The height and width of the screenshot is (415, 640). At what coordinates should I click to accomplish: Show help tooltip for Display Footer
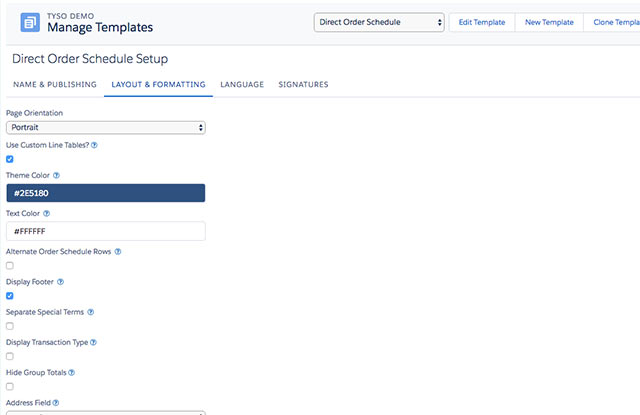coord(61,282)
